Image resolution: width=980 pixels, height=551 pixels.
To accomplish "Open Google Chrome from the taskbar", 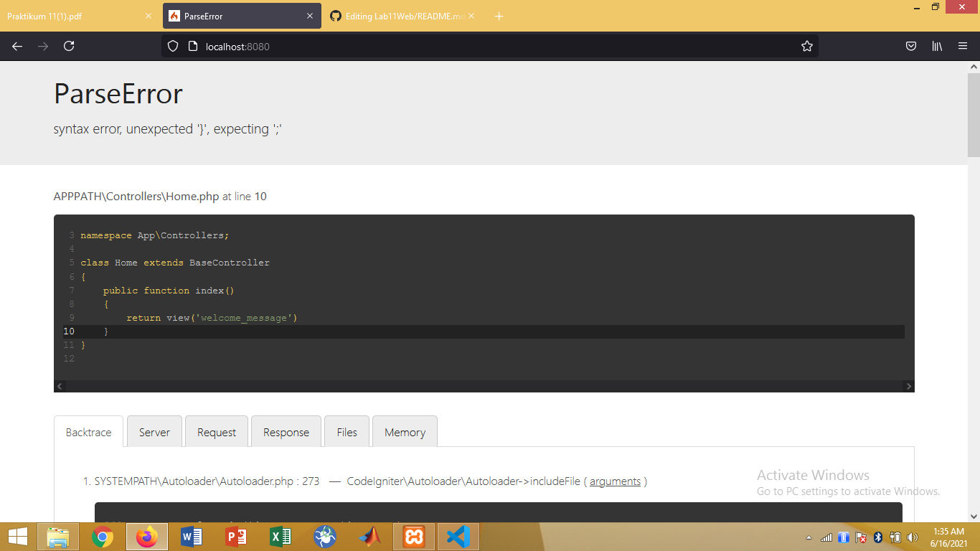I will (x=102, y=536).
